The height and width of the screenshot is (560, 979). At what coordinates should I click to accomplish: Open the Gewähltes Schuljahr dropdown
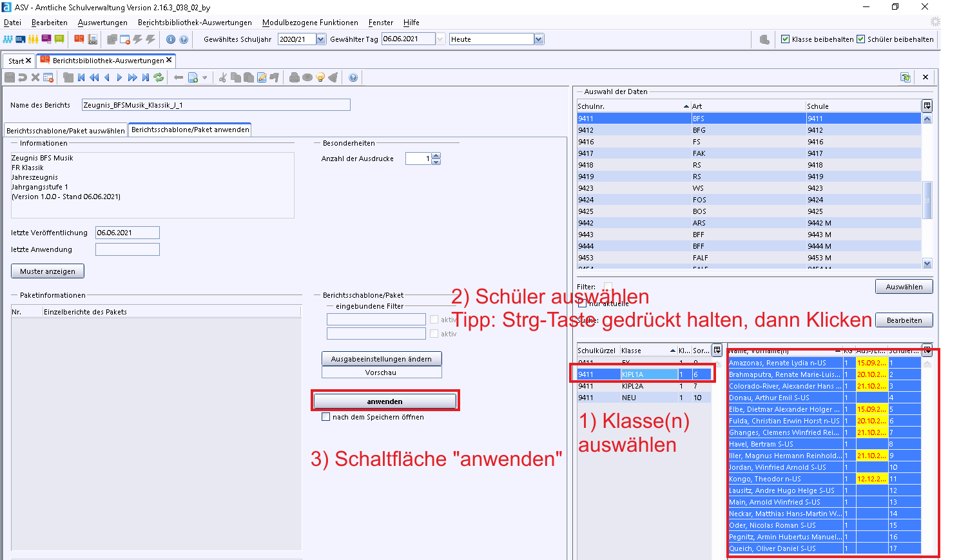(321, 39)
